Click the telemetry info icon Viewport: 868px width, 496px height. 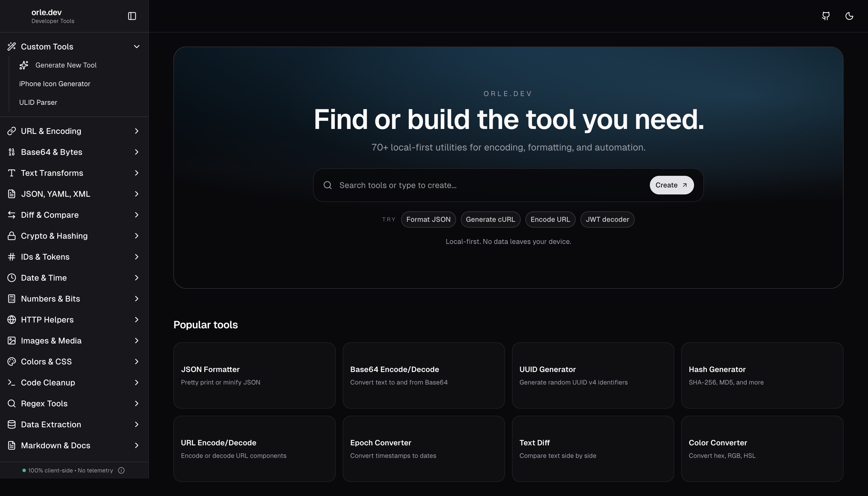point(122,470)
